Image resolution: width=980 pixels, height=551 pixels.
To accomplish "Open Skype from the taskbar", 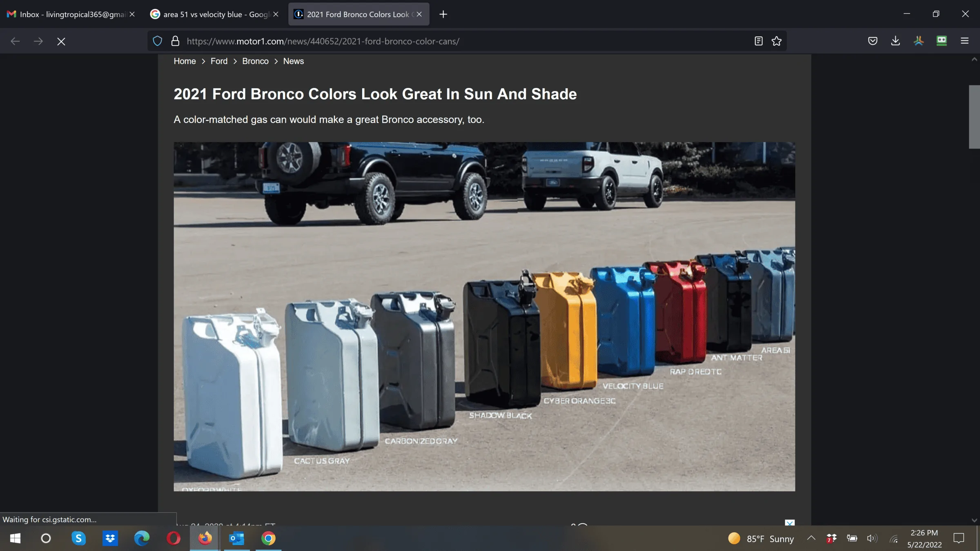I will 78,538.
